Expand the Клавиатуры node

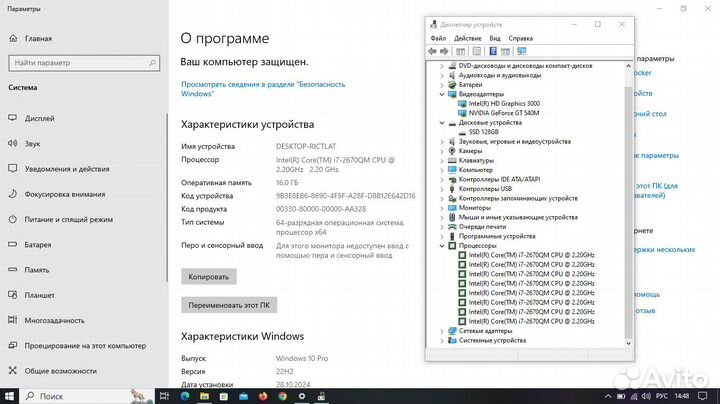pos(442,161)
